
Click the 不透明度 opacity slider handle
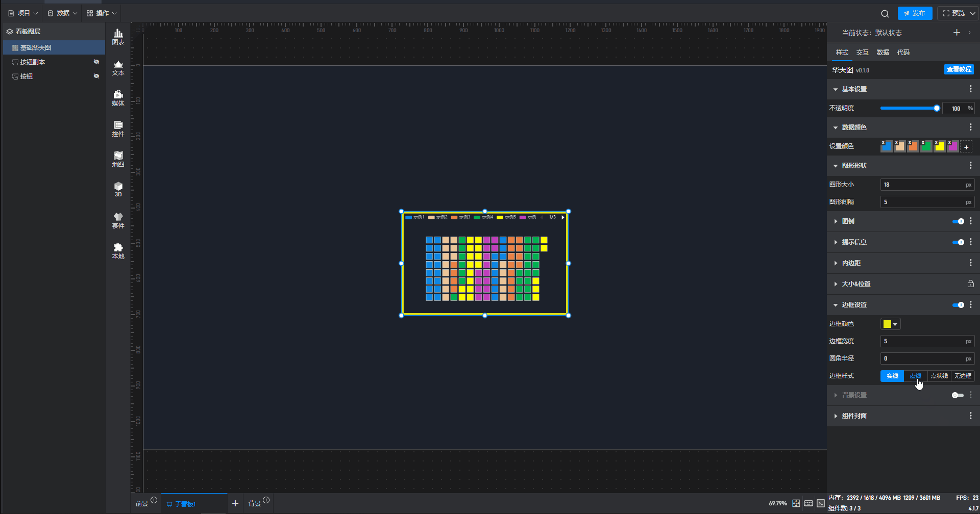(937, 108)
